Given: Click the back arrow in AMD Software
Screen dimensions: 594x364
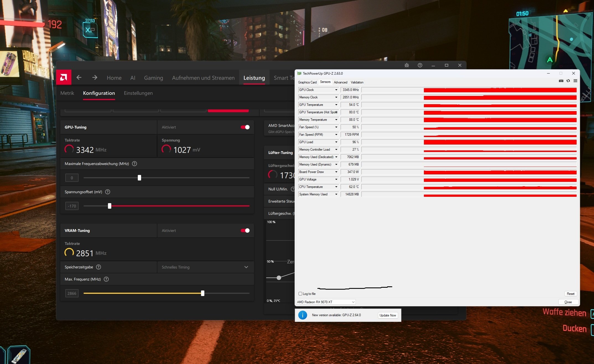Looking at the screenshot, I should [79, 78].
